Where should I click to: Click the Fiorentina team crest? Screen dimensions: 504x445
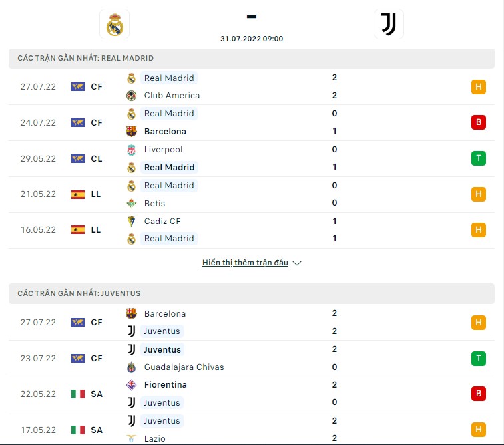click(131, 385)
